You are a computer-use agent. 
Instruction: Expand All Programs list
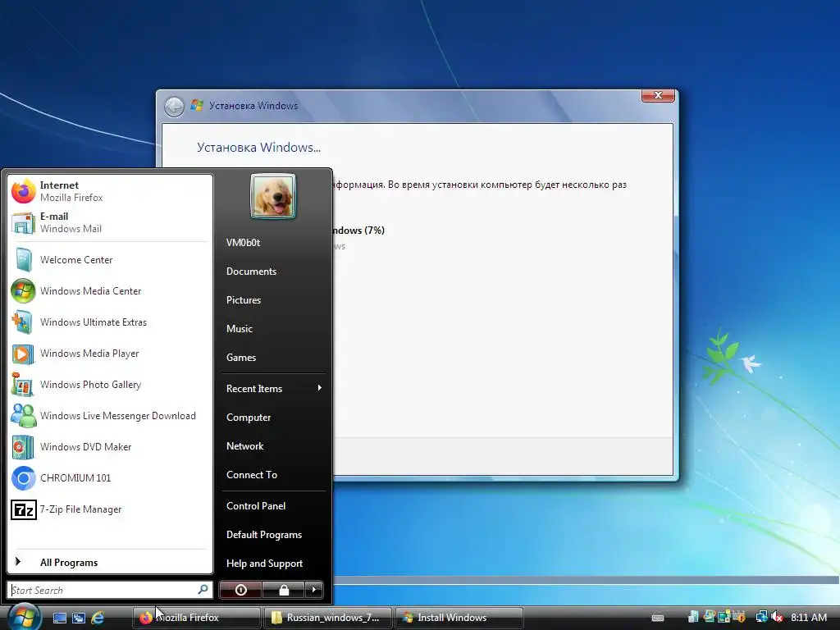coord(110,562)
